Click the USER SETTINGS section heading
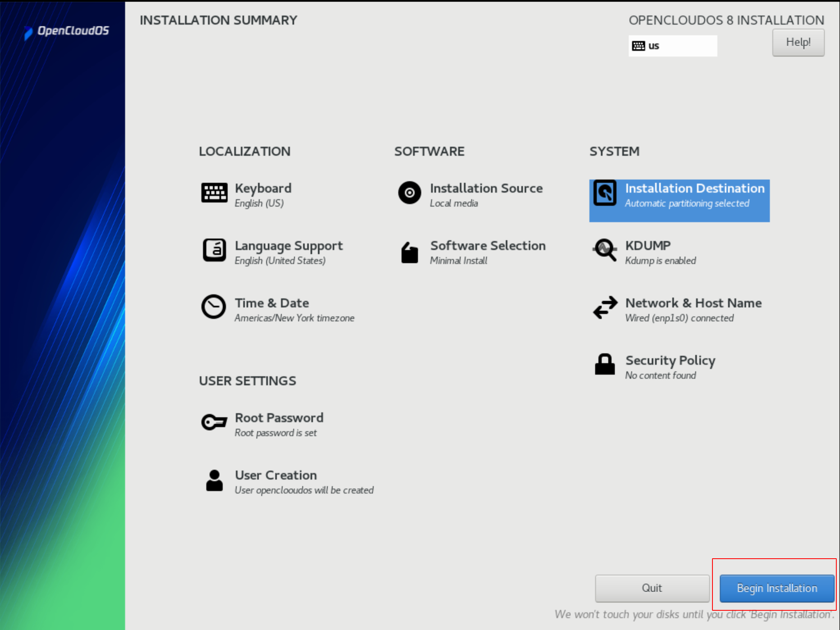This screenshot has width=840, height=630. click(248, 381)
